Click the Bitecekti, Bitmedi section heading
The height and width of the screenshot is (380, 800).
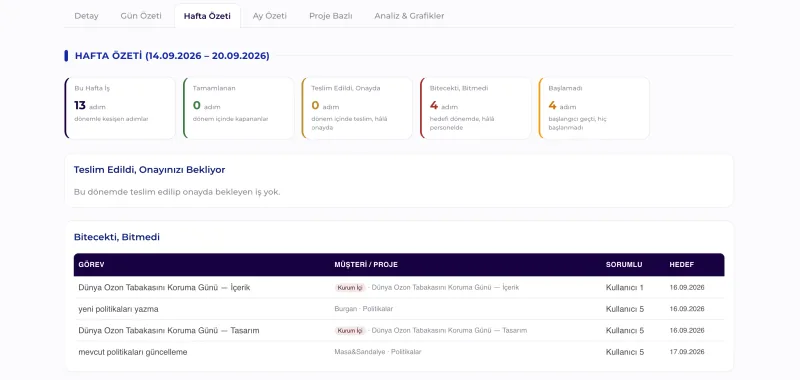(117, 237)
